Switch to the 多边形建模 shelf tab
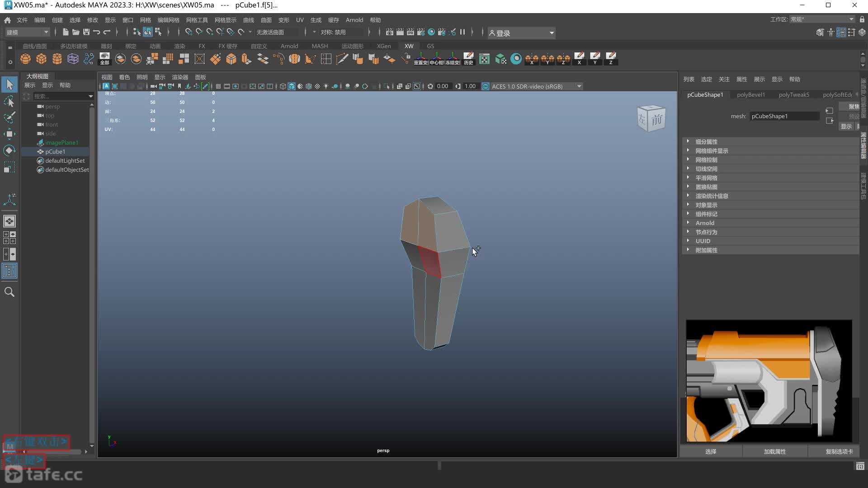 [74, 46]
